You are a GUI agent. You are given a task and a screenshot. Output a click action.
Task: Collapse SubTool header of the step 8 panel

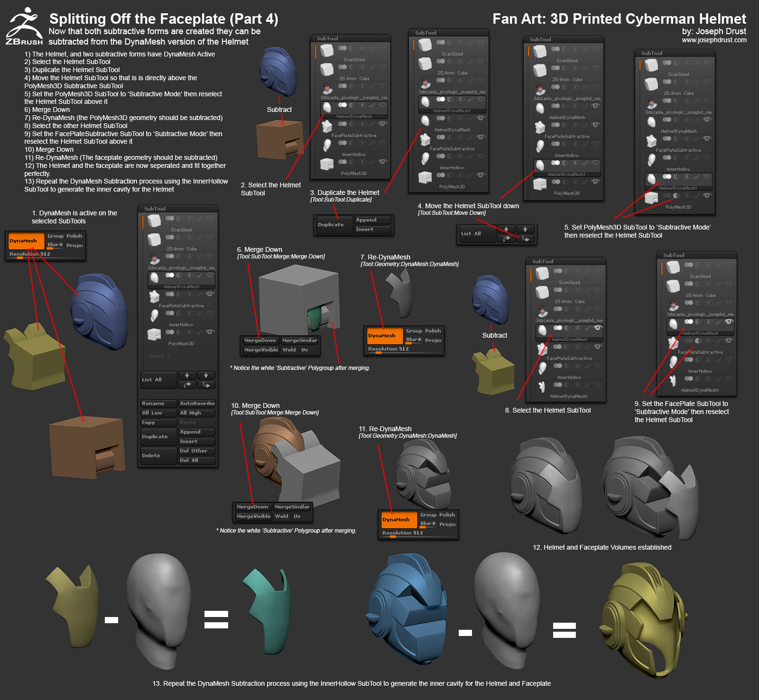click(x=565, y=261)
